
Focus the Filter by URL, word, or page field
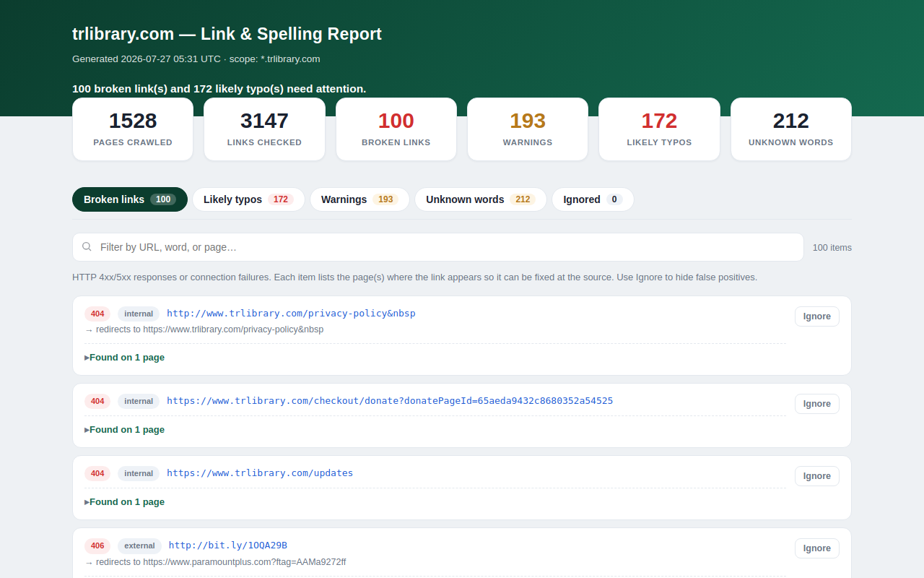point(438,247)
